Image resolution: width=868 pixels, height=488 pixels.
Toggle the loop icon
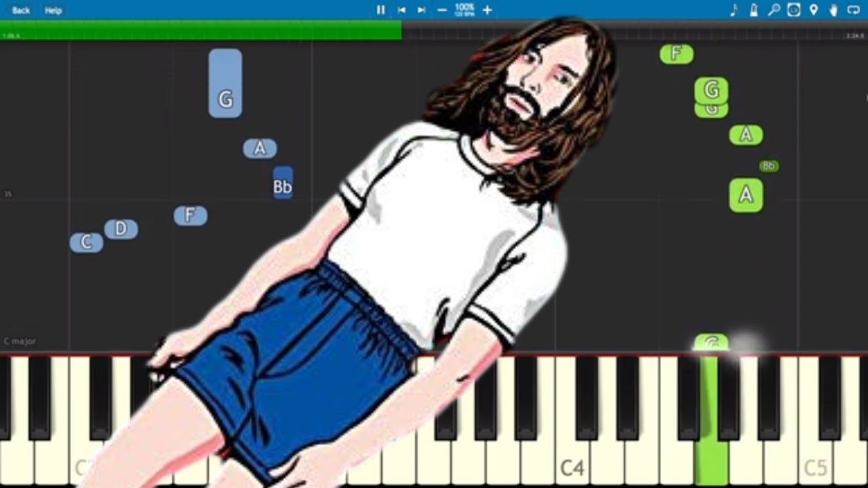[x=853, y=10]
